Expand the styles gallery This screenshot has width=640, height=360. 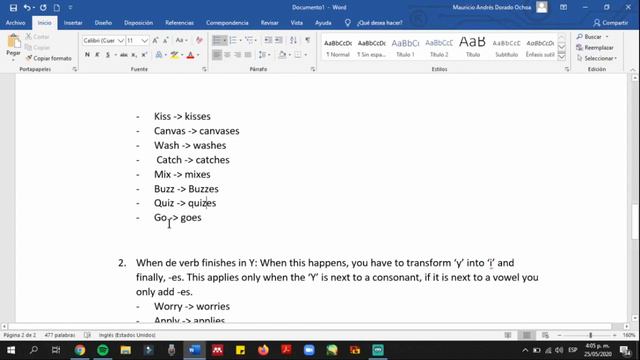[x=562, y=57]
